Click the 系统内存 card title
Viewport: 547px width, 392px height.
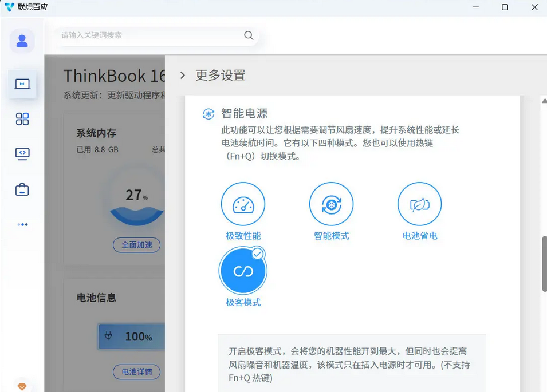point(96,133)
